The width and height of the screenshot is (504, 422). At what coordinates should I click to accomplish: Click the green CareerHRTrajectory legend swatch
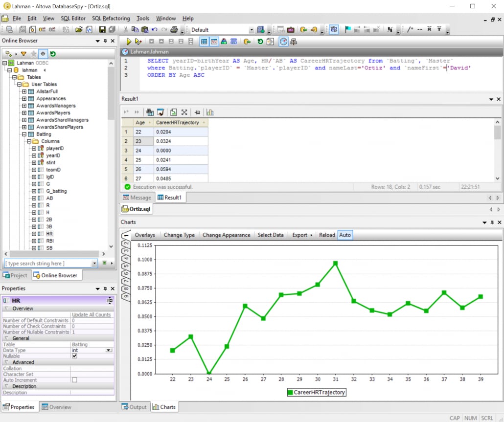290,392
